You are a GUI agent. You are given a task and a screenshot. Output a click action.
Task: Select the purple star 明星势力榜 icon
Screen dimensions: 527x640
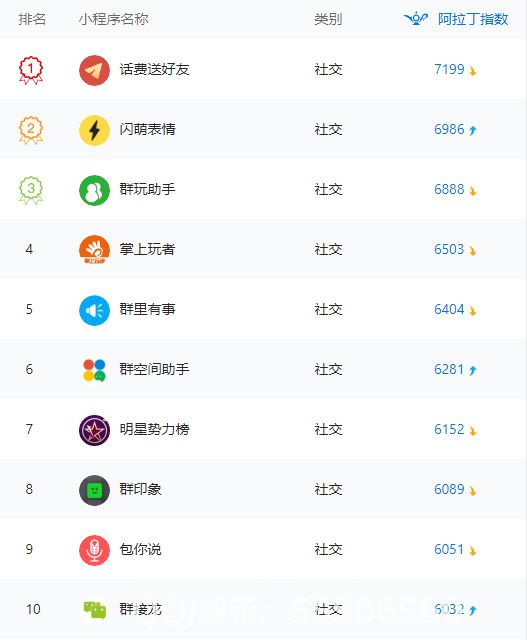pos(94,430)
